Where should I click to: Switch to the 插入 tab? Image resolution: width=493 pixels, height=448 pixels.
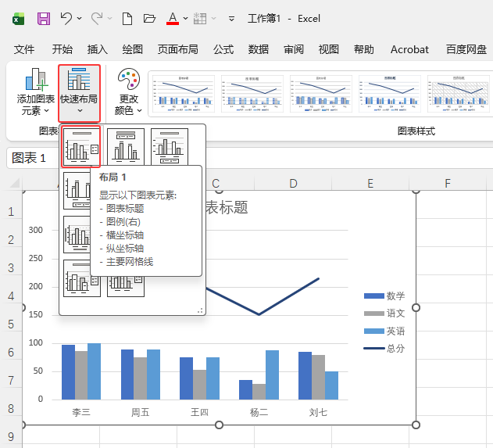pyautogui.click(x=97, y=49)
